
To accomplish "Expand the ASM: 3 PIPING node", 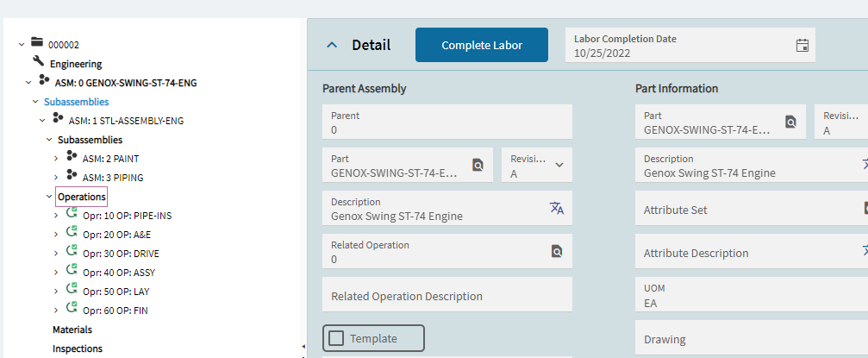I will tap(56, 178).
